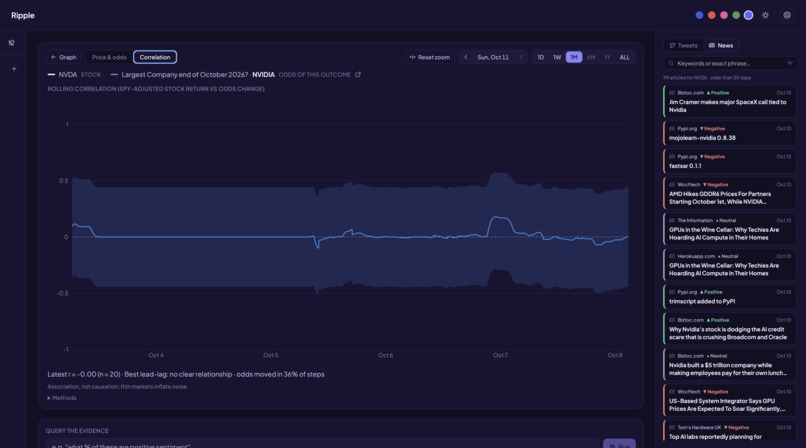806x448 pixels.
Task: Select the blue accent color dot
Action: tap(699, 15)
